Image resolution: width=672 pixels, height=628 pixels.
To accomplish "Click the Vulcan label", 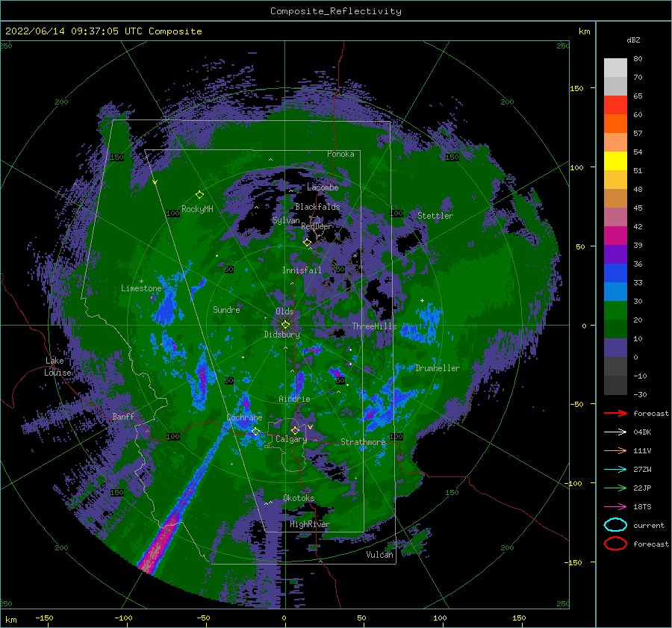I will pyautogui.click(x=379, y=554).
